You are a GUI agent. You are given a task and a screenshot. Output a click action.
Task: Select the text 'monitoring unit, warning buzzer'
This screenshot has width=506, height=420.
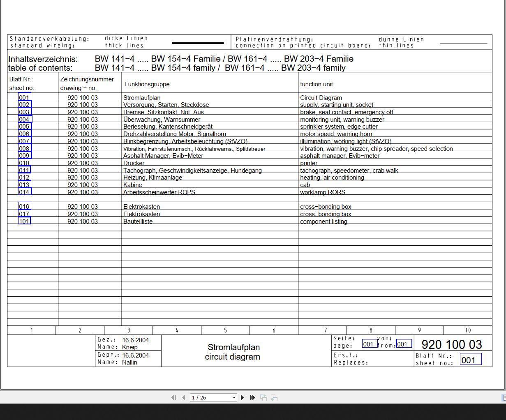tap(342, 120)
